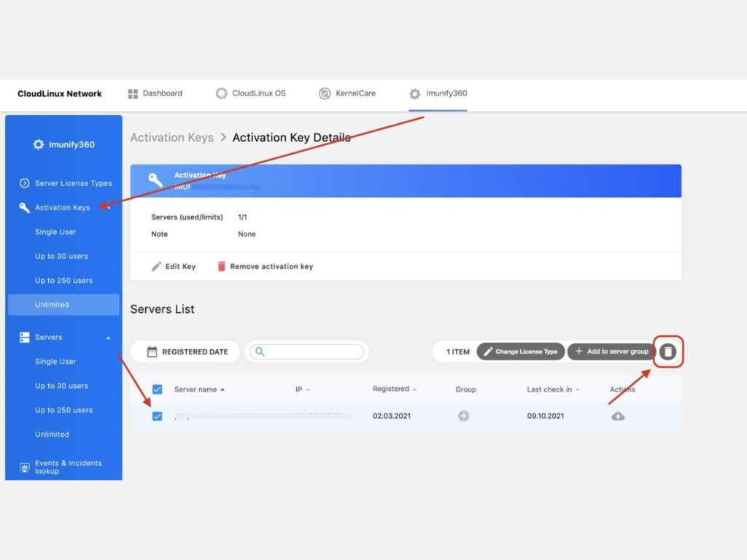Click the Add to server group button
This screenshot has width=747, height=560.
click(x=612, y=351)
